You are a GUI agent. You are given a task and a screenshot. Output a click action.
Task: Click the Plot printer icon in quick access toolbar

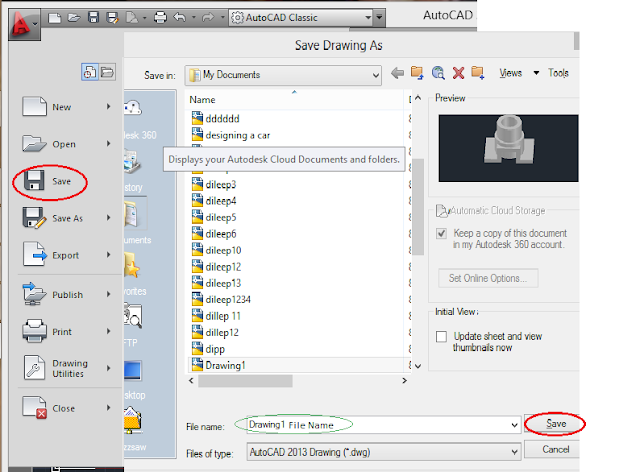click(160, 18)
